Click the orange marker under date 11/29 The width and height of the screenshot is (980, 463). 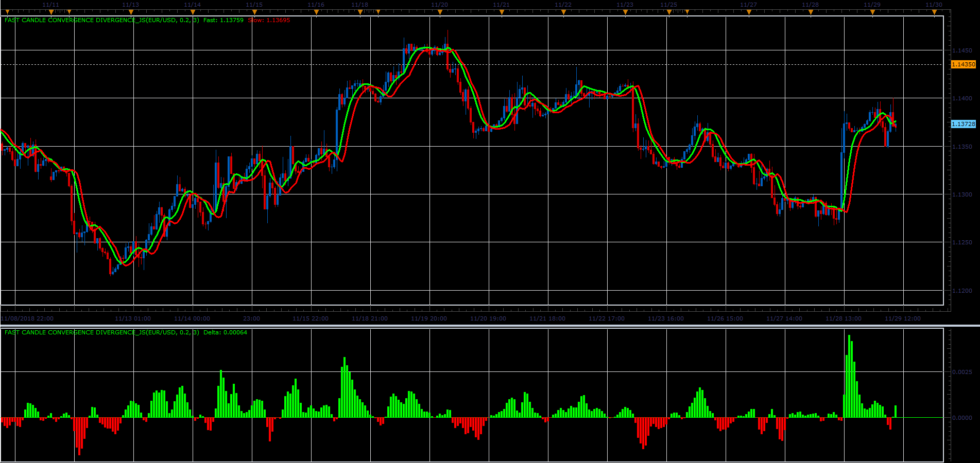click(x=872, y=12)
